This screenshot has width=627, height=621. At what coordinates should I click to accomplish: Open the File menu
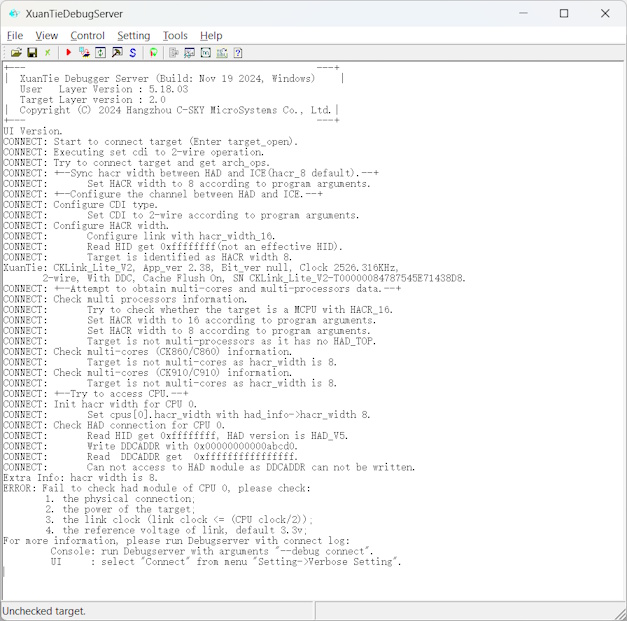(15, 35)
